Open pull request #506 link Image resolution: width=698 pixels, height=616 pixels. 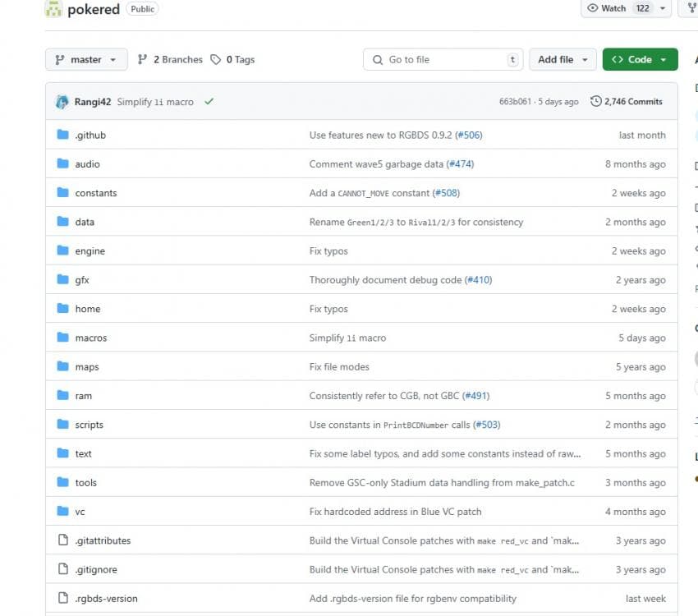tap(468, 136)
